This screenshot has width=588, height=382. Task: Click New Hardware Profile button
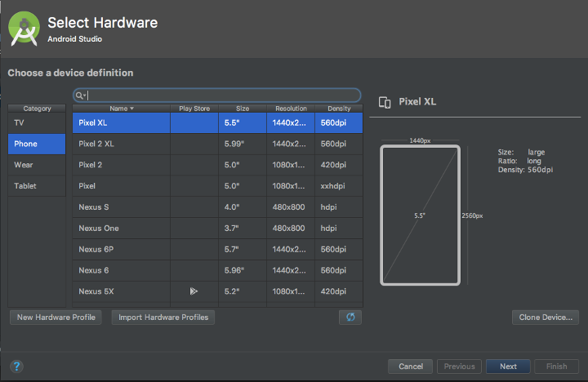point(56,318)
